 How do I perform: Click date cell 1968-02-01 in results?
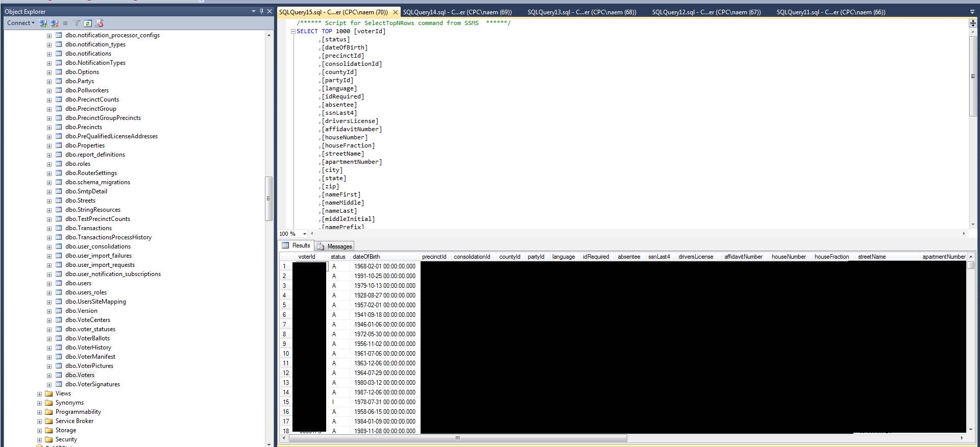[x=385, y=266]
